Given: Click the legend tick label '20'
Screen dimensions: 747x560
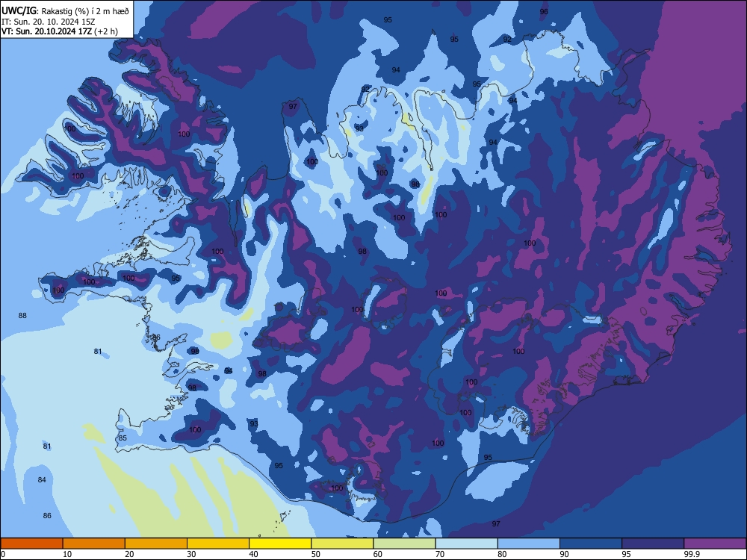Looking at the screenshot, I should 129,554.
